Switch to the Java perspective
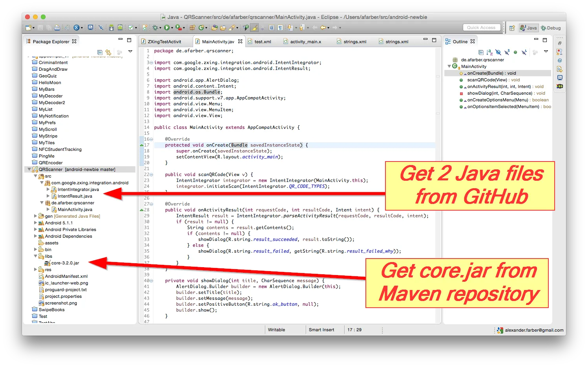The height and width of the screenshot is (367, 588). [x=528, y=28]
